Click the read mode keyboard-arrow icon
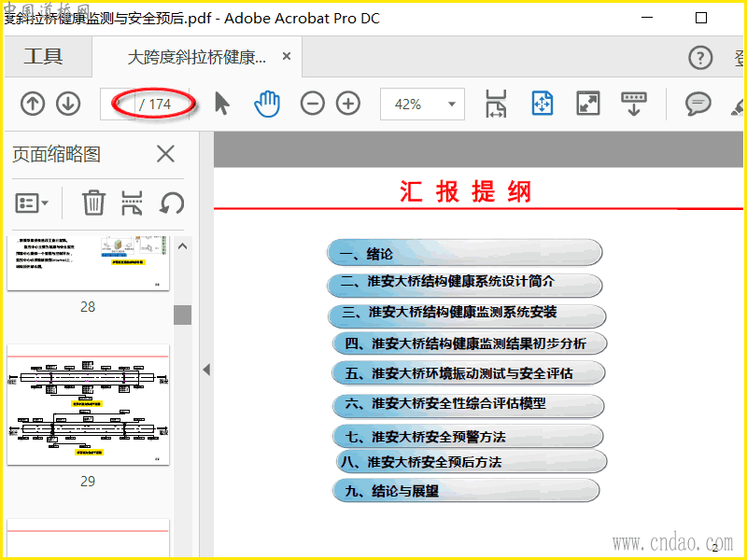Viewport: 747px width, 560px height. pyautogui.click(x=634, y=104)
